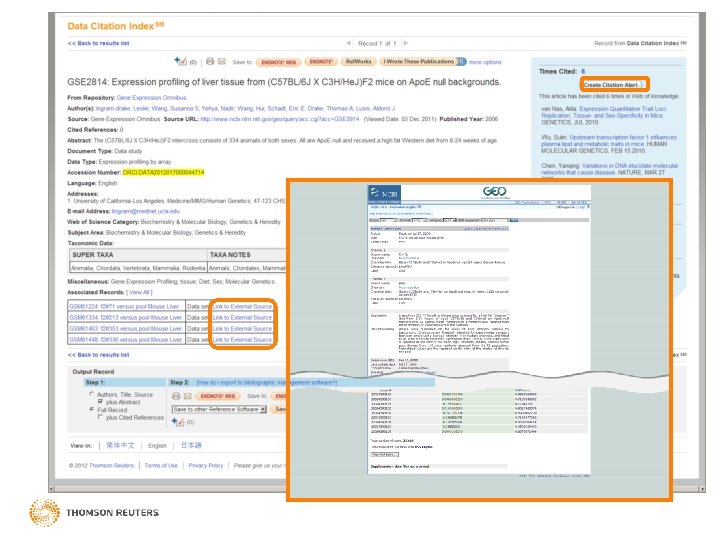
Task: Click the bottom Back to results list link
Action: tap(98, 355)
